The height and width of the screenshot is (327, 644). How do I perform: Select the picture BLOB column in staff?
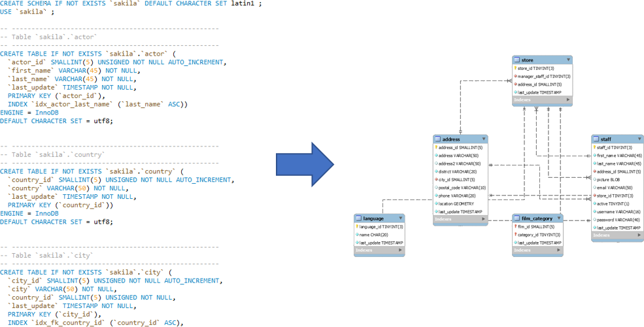click(x=608, y=180)
